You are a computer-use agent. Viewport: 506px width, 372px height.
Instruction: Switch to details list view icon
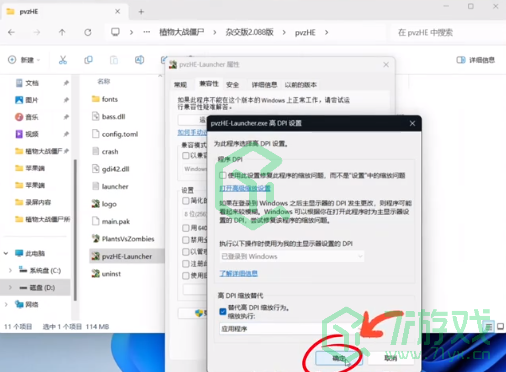489,327
